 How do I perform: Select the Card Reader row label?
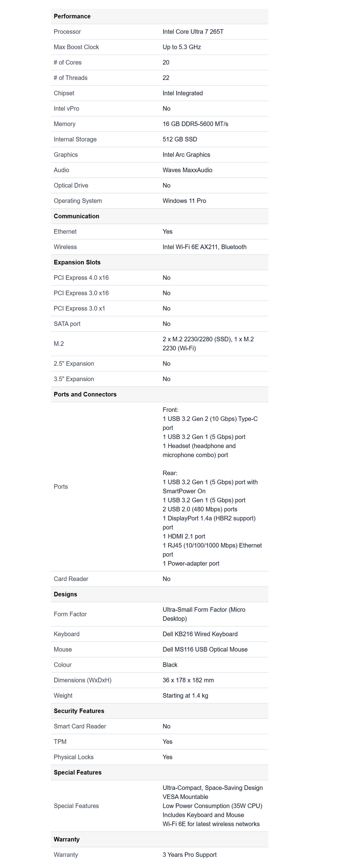[x=71, y=579]
